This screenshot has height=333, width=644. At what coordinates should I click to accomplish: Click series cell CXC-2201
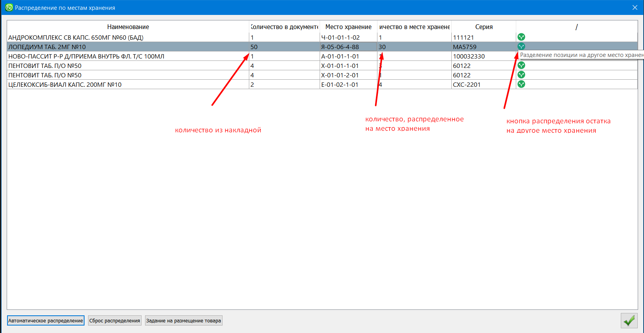[x=467, y=85]
